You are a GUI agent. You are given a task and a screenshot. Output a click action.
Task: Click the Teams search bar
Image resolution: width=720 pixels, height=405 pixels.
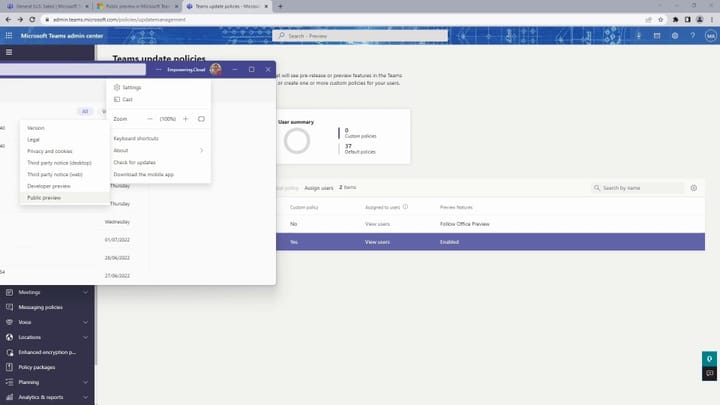[73, 69]
